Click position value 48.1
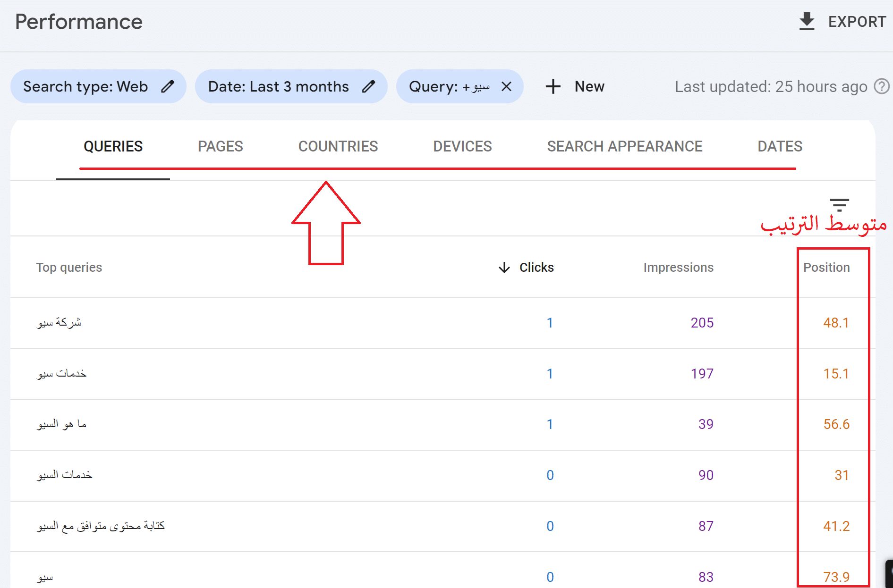This screenshot has height=588, width=893. click(x=836, y=322)
